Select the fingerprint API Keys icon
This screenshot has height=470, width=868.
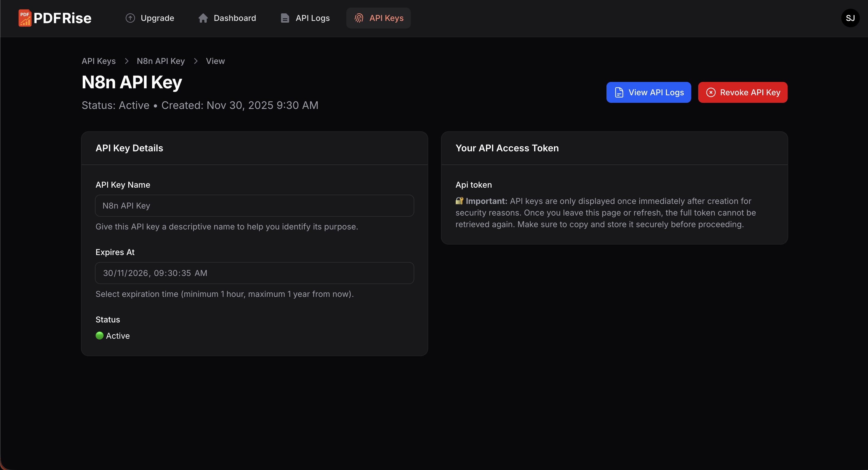pyautogui.click(x=359, y=18)
